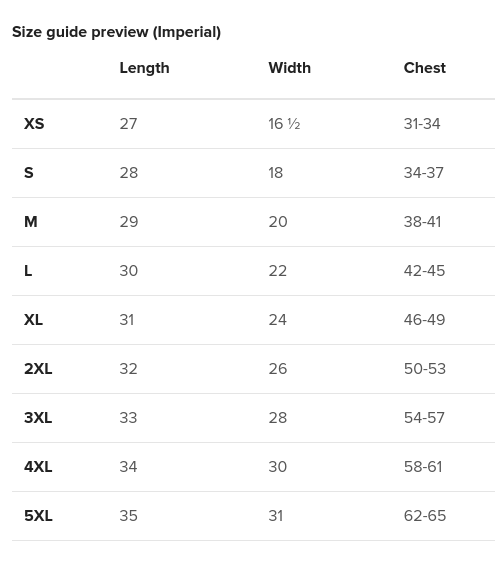Click the Size guide preview (Imperial) heading
The height and width of the screenshot is (568, 495).
click(116, 32)
